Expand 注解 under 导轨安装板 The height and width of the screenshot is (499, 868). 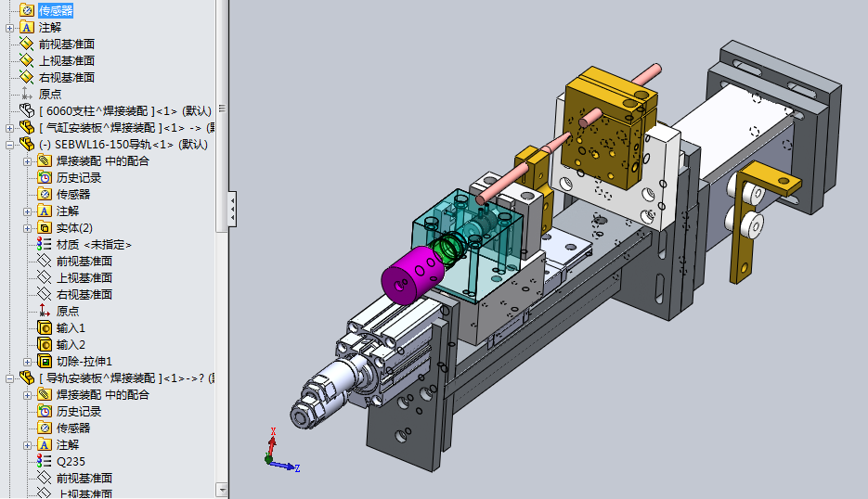point(27,445)
